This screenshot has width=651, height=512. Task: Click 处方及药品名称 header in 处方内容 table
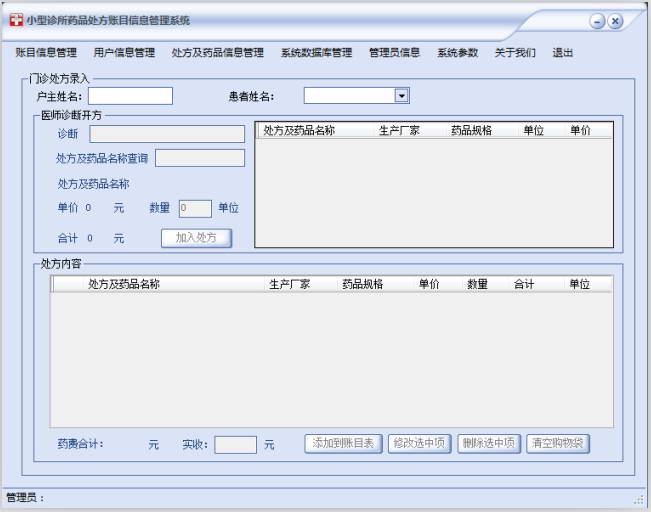pos(124,284)
